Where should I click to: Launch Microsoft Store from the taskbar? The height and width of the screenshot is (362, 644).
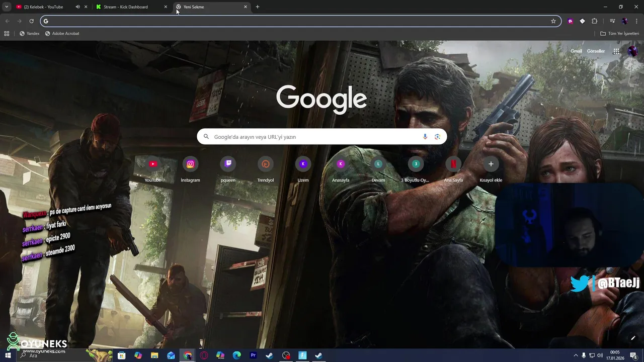pyautogui.click(x=121, y=355)
